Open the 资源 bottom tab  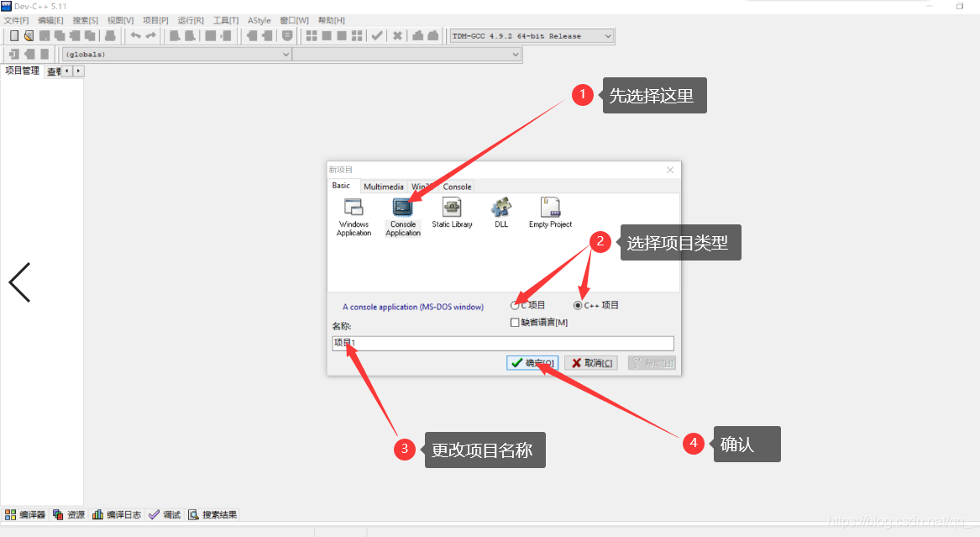(x=69, y=514)
